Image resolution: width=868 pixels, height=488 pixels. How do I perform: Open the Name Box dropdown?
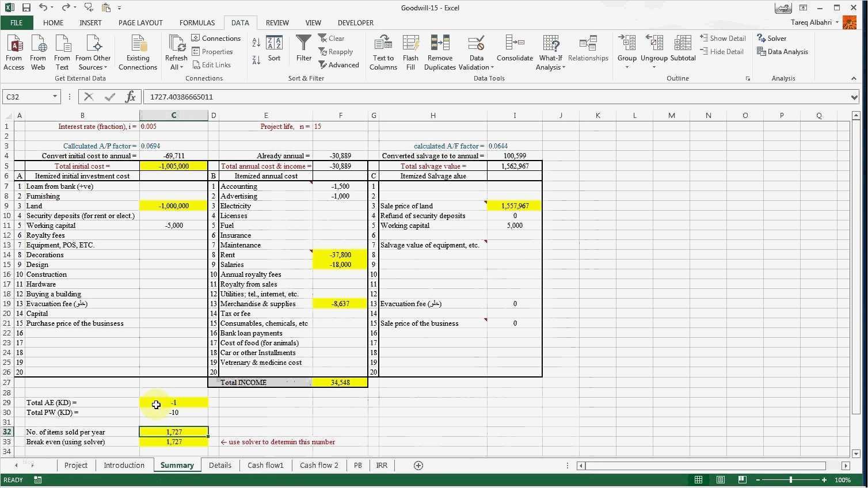click(x=55, y=97)
